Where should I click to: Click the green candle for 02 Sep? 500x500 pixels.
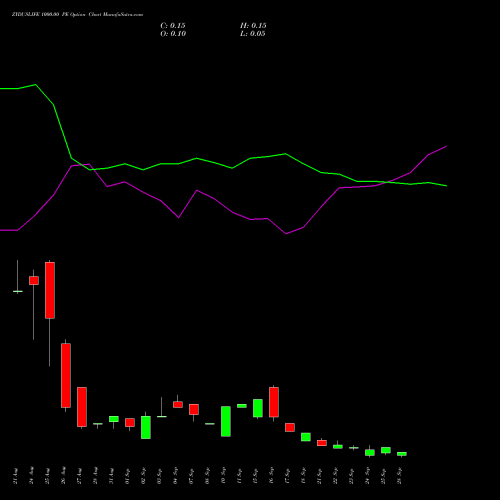(146, 427)
